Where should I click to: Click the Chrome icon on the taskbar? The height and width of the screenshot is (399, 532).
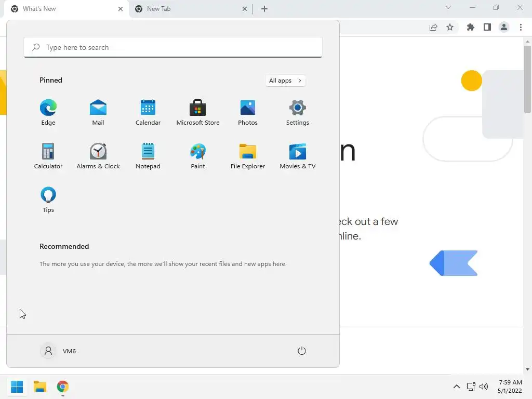pos(63,387)
